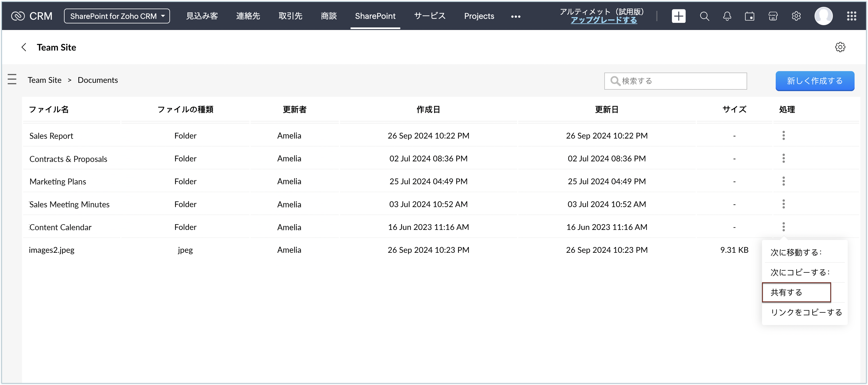The width and height of the screenshot is (868, 385).
Task: Click the plus quick-create icon
Action: coord(678,16)
